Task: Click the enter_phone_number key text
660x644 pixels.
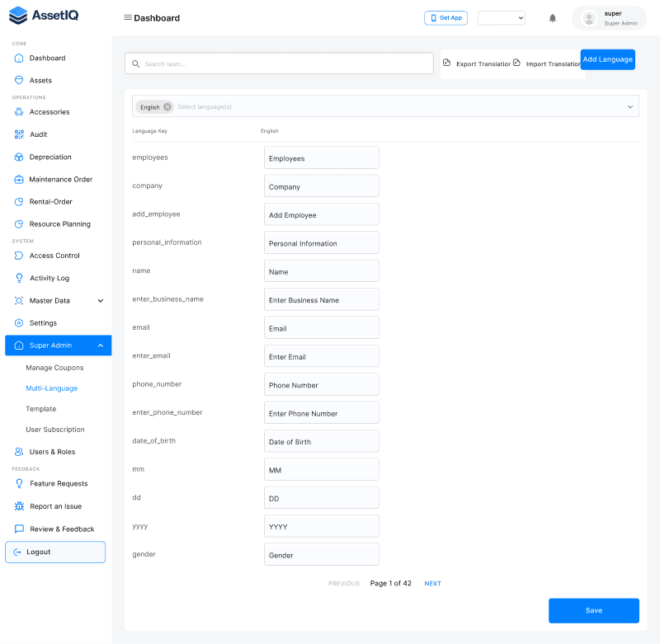Action: click(x=167, y=412)
